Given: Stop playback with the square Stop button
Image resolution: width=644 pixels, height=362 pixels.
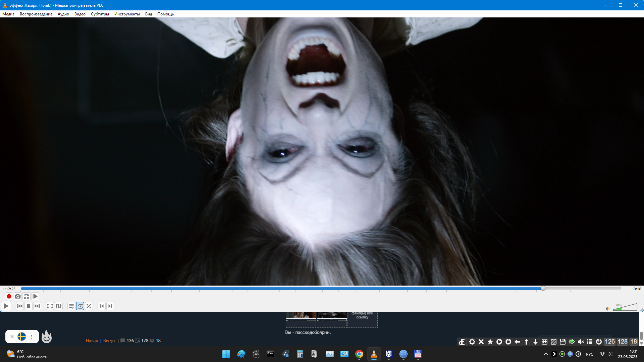Looking at the screenshot, I should [29, 306].
